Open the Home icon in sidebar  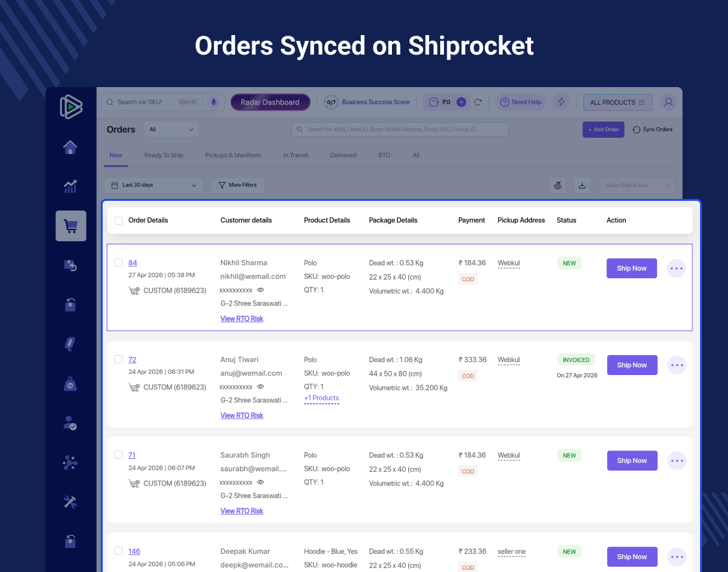point(70,147)
